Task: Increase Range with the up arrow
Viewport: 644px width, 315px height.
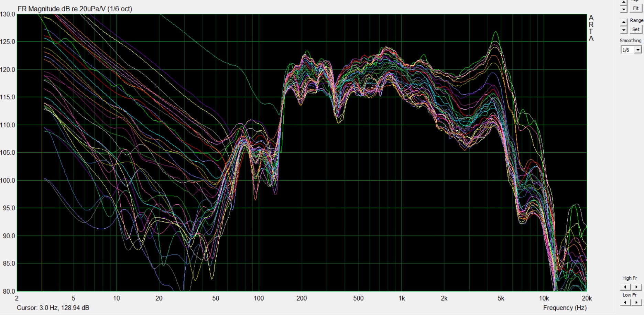Action: tap(624, 22)
